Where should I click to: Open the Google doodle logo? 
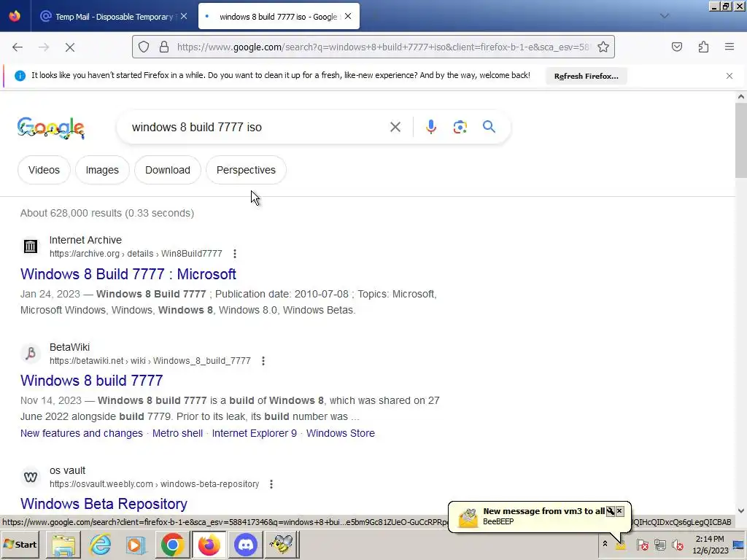(51, 128)
